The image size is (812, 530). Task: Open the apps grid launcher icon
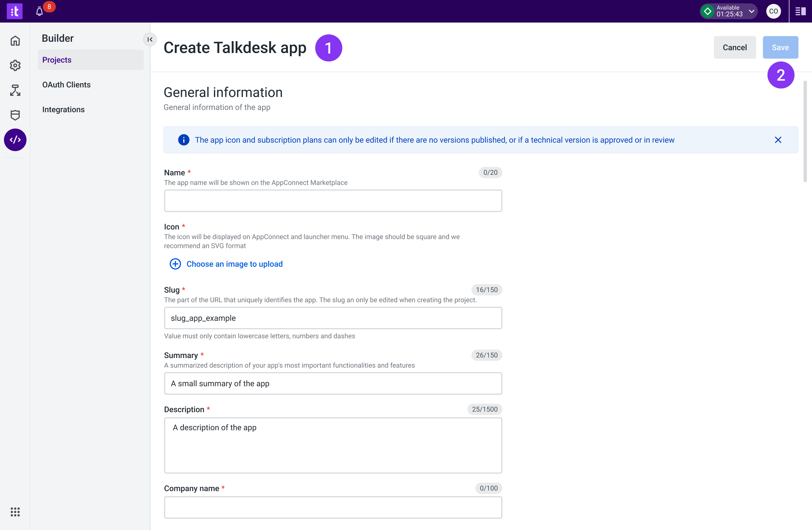(15, 512)
